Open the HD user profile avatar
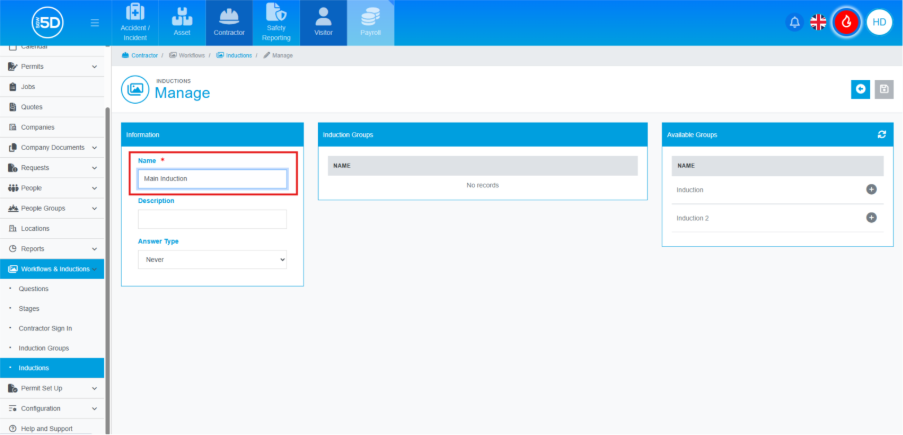Image resolution: width=903 pixels, height=435 pixels. pos(879,22)
